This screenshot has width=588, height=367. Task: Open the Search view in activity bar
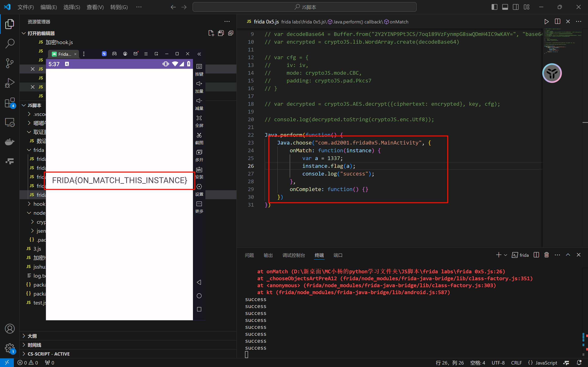10,44
